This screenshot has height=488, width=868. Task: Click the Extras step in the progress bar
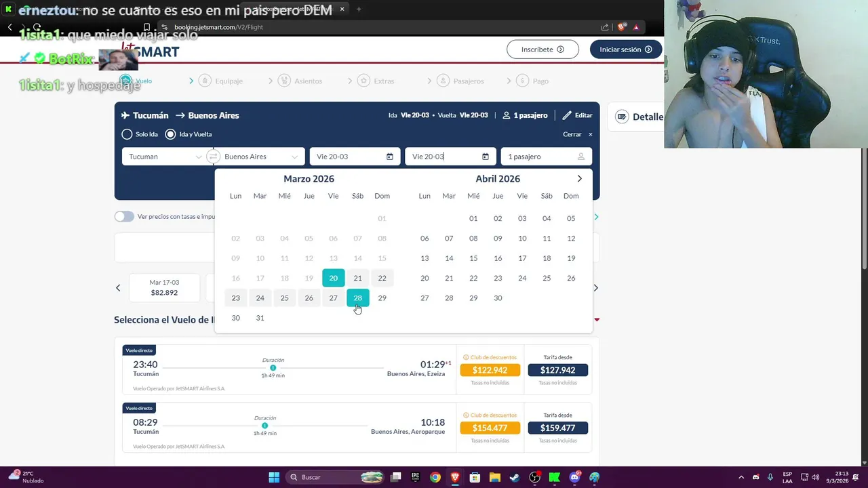(x=376, y=81)
